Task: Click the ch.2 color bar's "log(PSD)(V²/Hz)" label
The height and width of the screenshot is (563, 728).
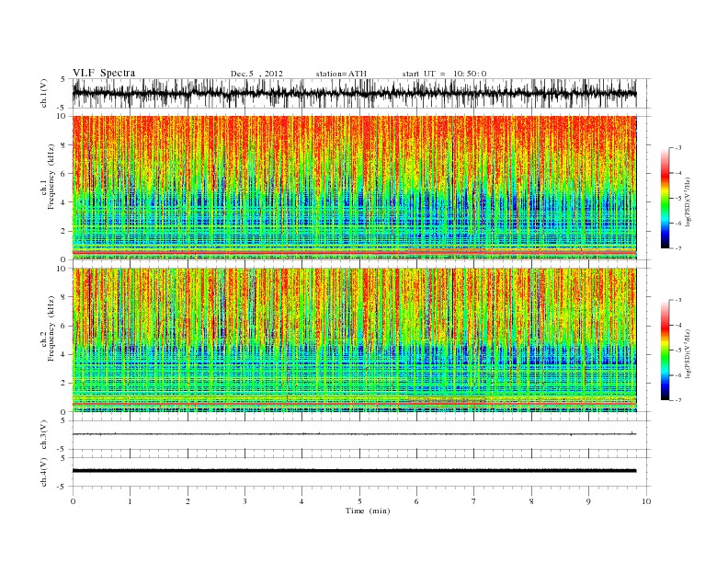Action: (689, 352)
